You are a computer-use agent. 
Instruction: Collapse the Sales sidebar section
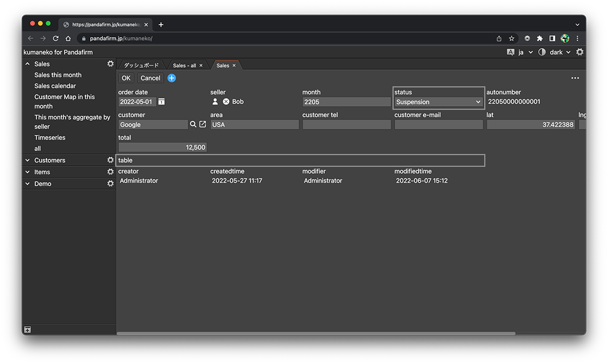tap(28, 64)
